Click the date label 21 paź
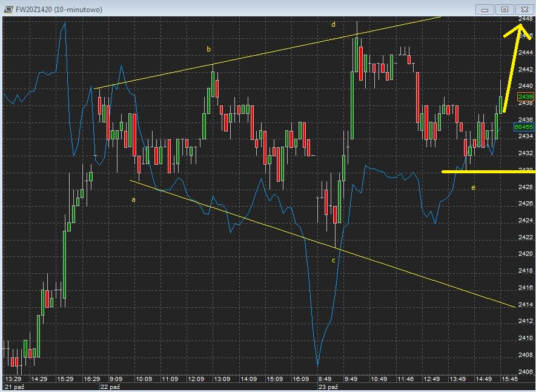Screen dimensions: 536x392 15,387
